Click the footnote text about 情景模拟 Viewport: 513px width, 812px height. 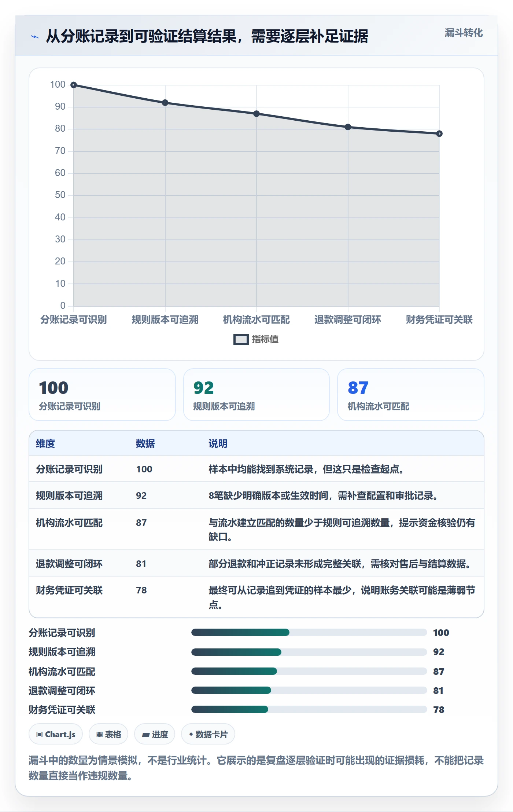[256, 768]
